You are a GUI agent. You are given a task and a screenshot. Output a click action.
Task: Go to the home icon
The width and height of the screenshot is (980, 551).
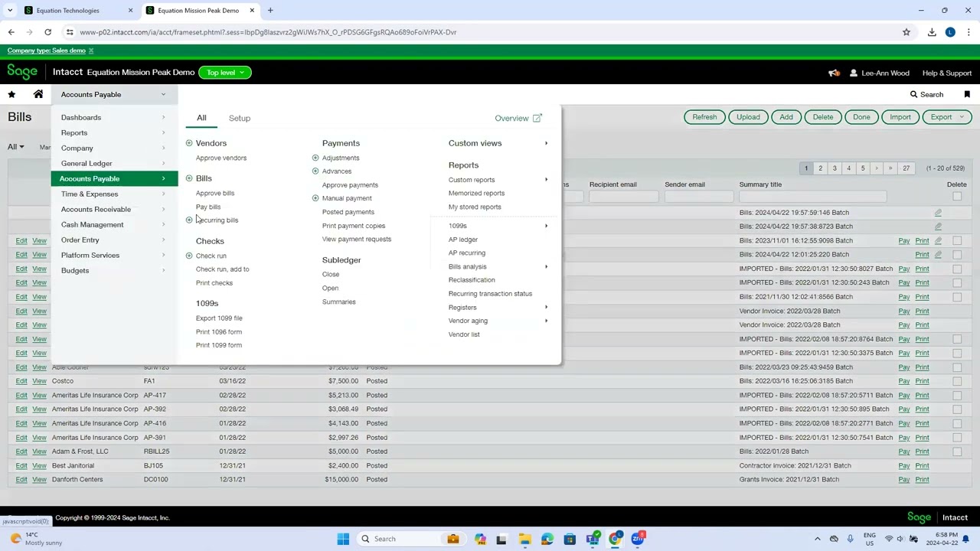coord(38,94)
